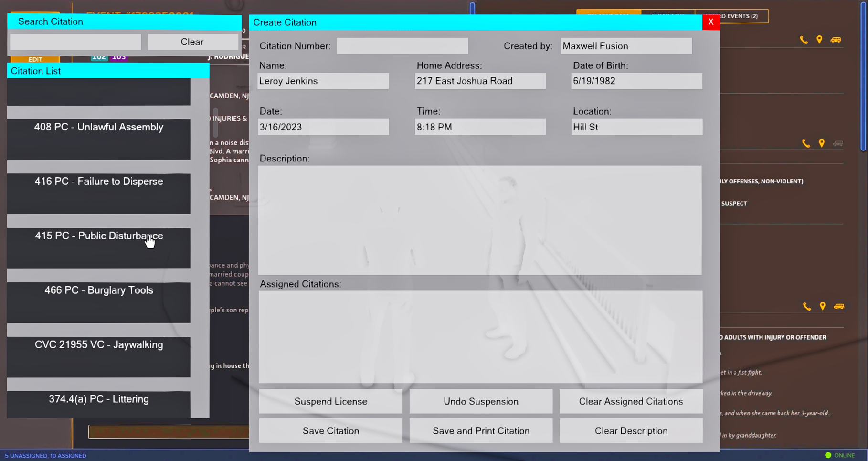Click the orange vehicle icon in the top event row
The width and height of the screenshot is (868, 461).
coord(836,40)
